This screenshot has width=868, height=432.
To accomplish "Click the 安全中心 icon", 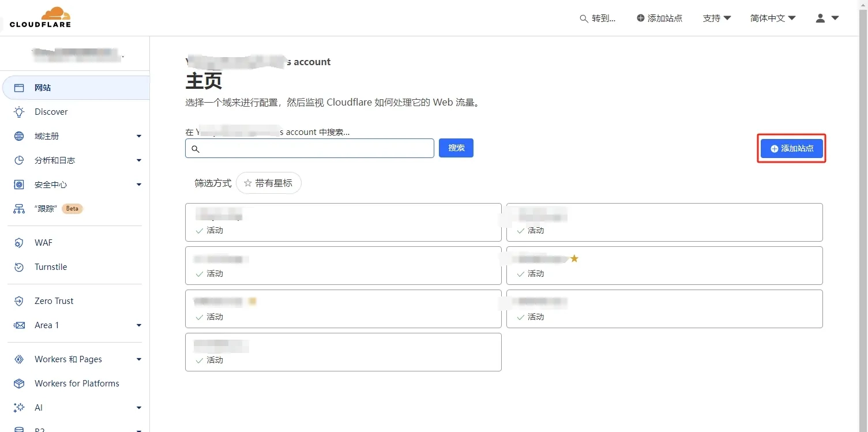I will (19, 185).
